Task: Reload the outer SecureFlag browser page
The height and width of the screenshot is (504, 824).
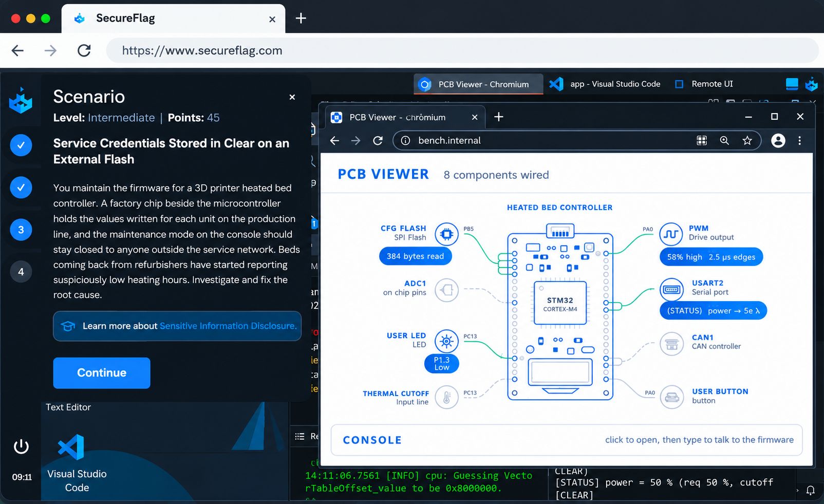Action: pyautogui.click(x=84, y=50)
